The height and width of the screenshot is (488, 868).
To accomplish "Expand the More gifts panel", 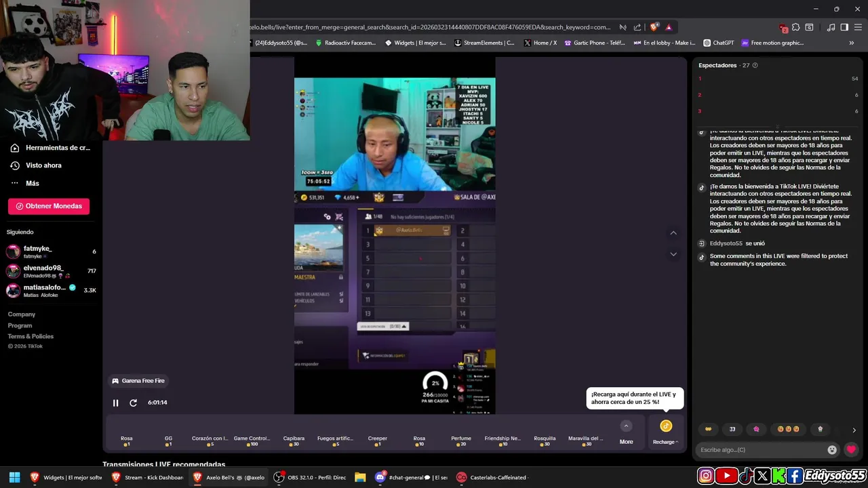I will tap(626, 432).
